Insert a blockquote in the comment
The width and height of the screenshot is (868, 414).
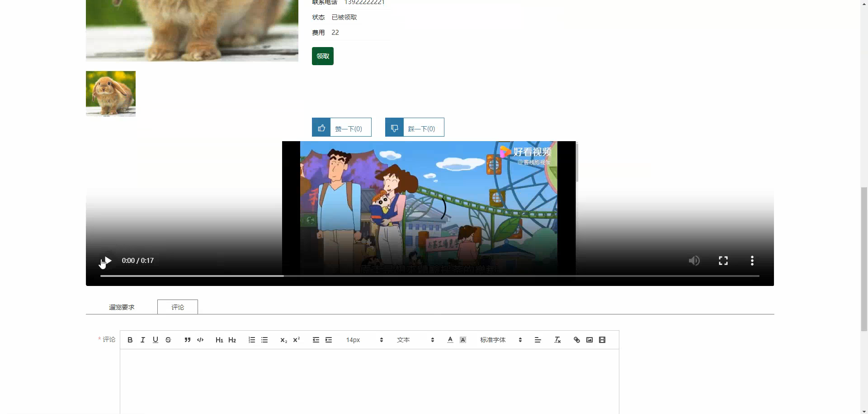(x=188, y=340)
